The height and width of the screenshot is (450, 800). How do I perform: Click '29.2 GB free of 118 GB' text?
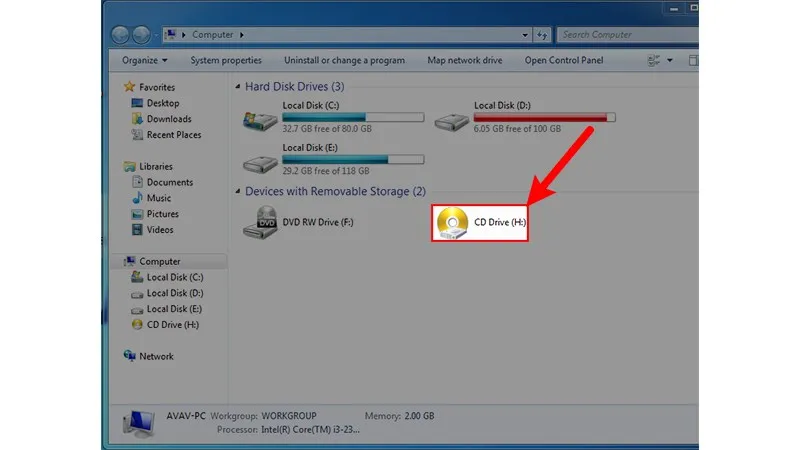tap(327, 171)
